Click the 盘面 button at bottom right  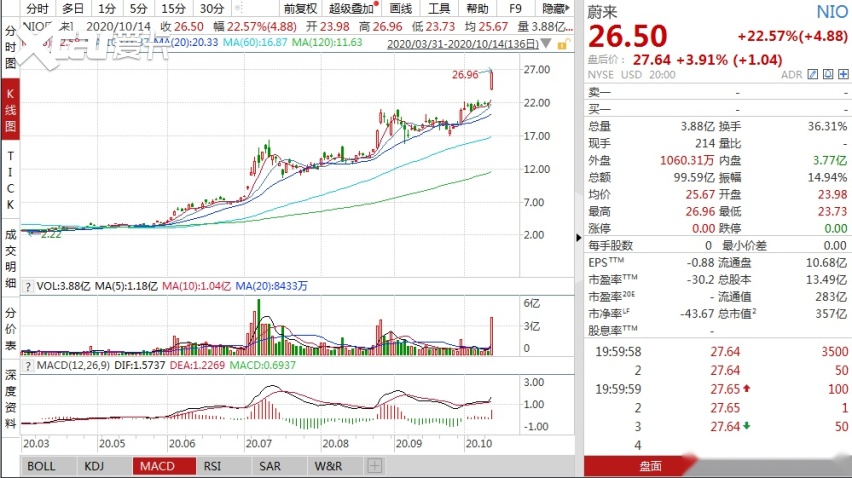[x=651, y=466]
